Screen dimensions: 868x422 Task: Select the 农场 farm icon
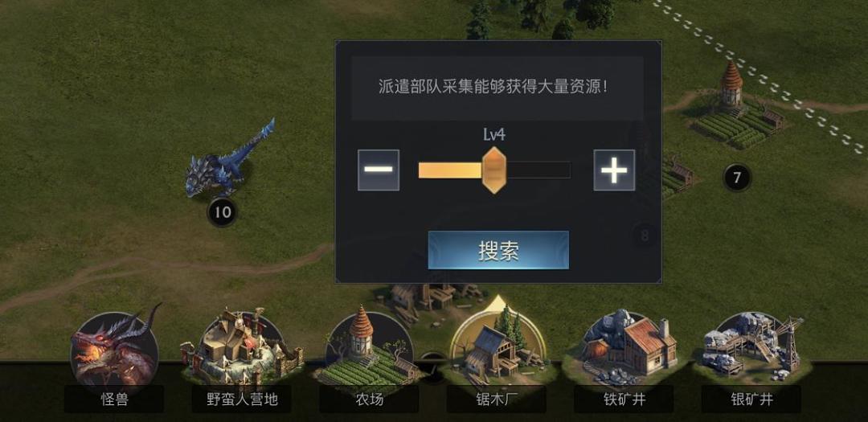click(369, 348)
